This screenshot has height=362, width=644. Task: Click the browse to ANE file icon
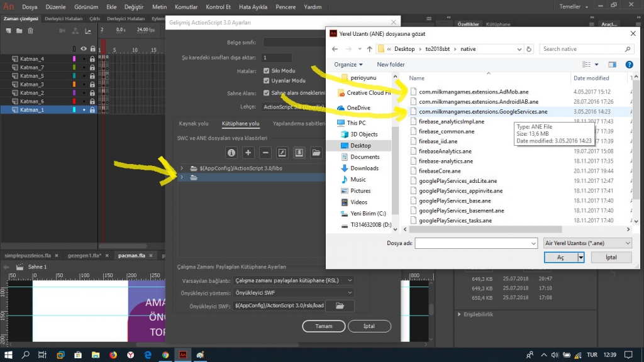click(299, 153)
